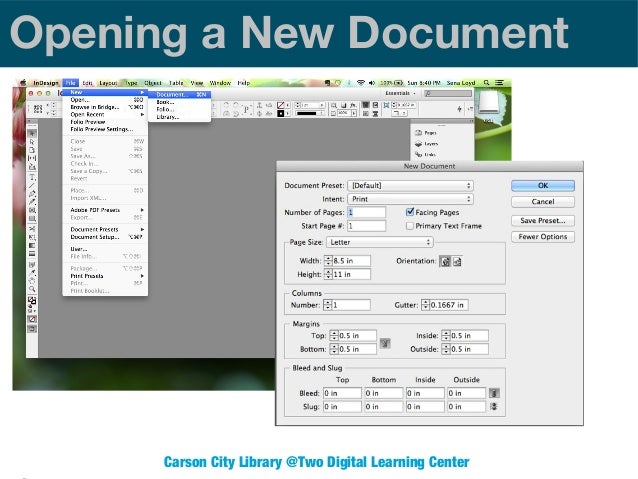Open the Window menu
The width and height of the screenshot is (638, 479).
coord(220,83)
